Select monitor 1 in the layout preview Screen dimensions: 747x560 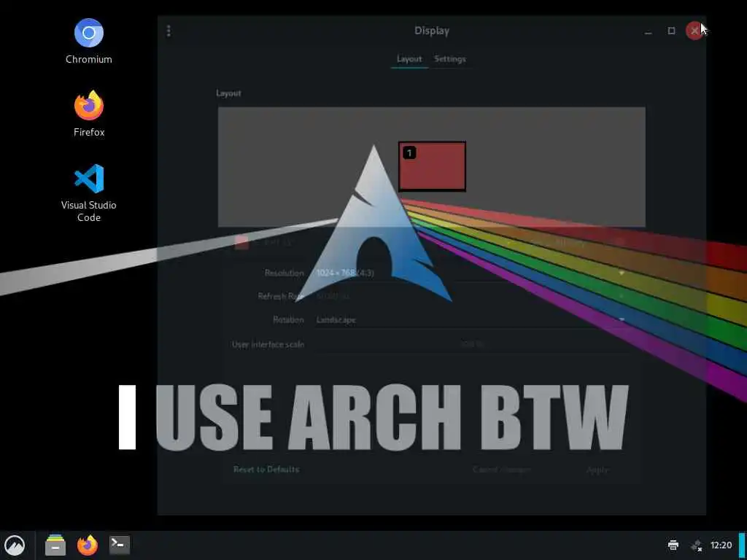click(432, 166)
